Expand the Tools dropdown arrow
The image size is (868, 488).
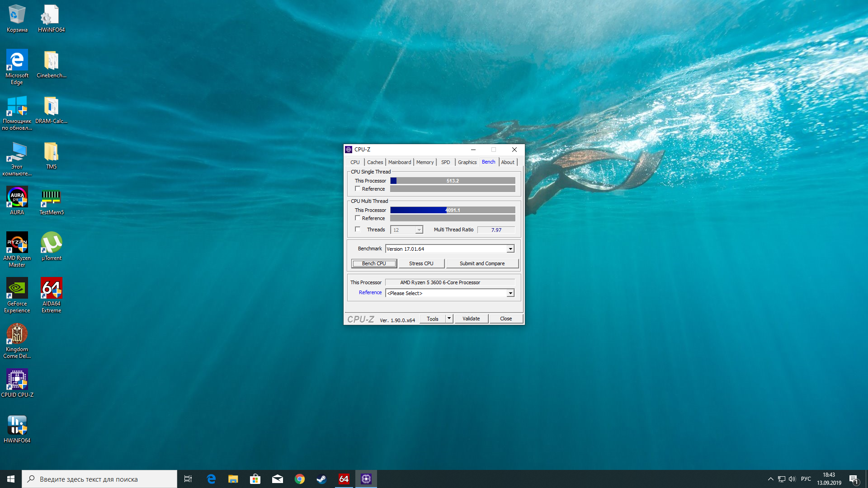pyautogui.click(x=449, y=319)
